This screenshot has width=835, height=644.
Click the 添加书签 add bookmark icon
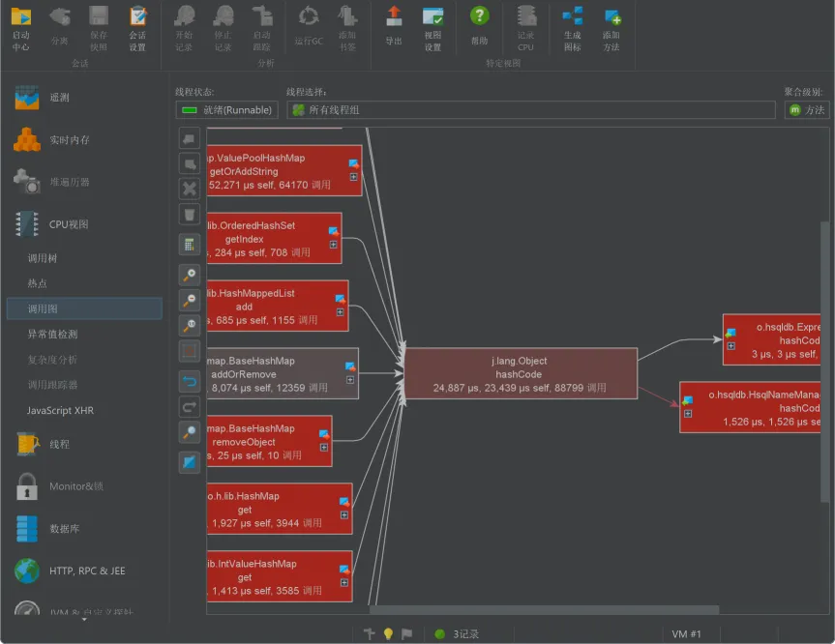tap(347, 29)
